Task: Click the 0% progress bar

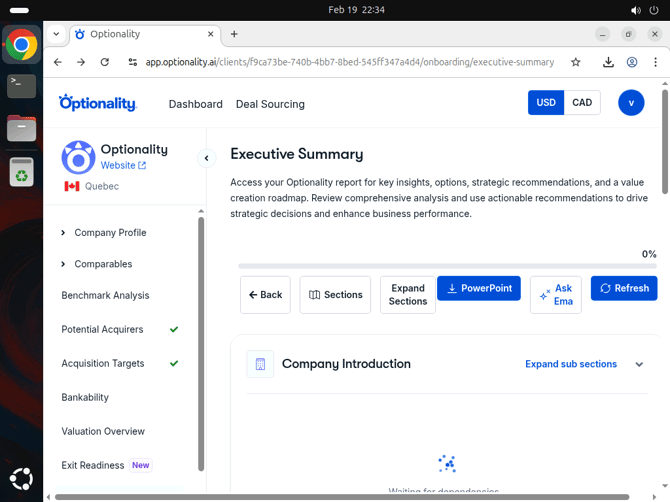Action: (x=447, y=266)
